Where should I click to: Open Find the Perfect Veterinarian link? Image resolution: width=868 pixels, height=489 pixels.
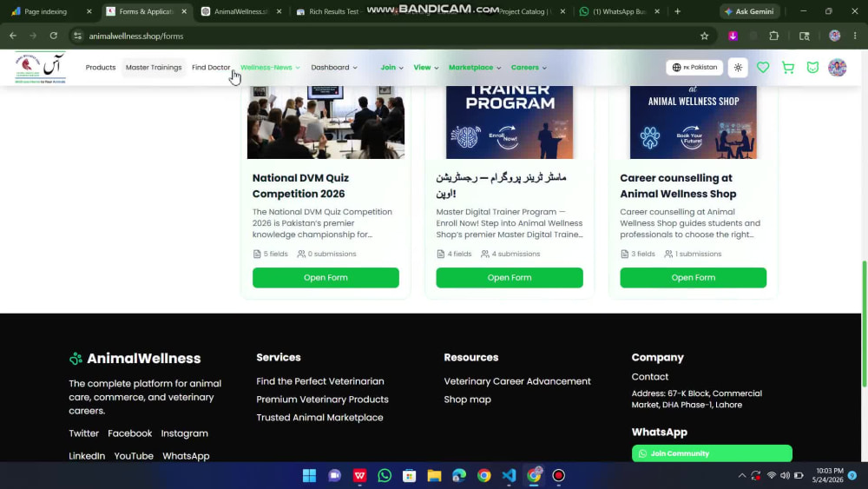320,381
